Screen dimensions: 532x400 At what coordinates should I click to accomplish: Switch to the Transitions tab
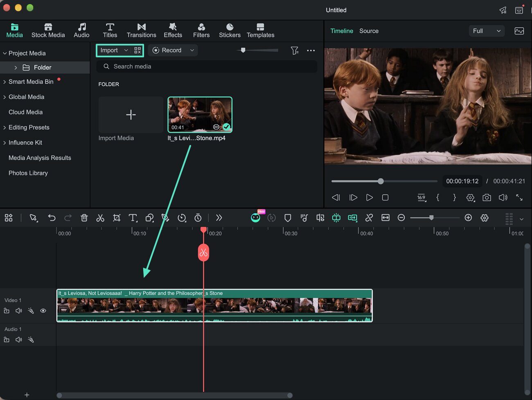pyautogui.click(x=142, y=31)
